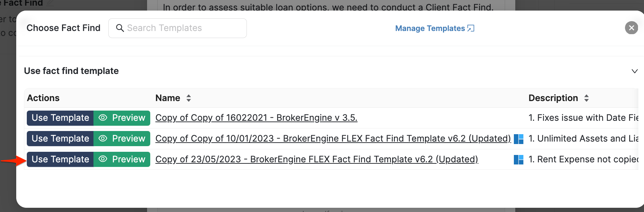Preview the 16022021 BrokerEngine v 3.5 template
644x212 pixels.
point(122,118)
